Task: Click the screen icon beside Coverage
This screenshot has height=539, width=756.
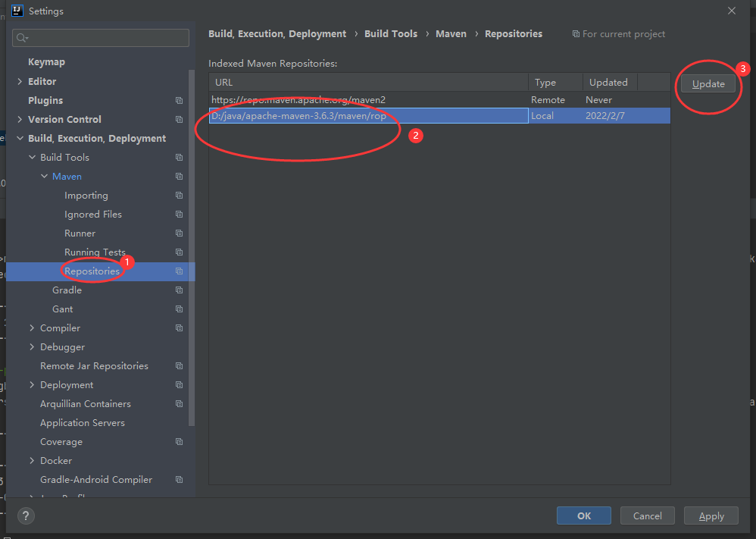Action: point(179,441)
